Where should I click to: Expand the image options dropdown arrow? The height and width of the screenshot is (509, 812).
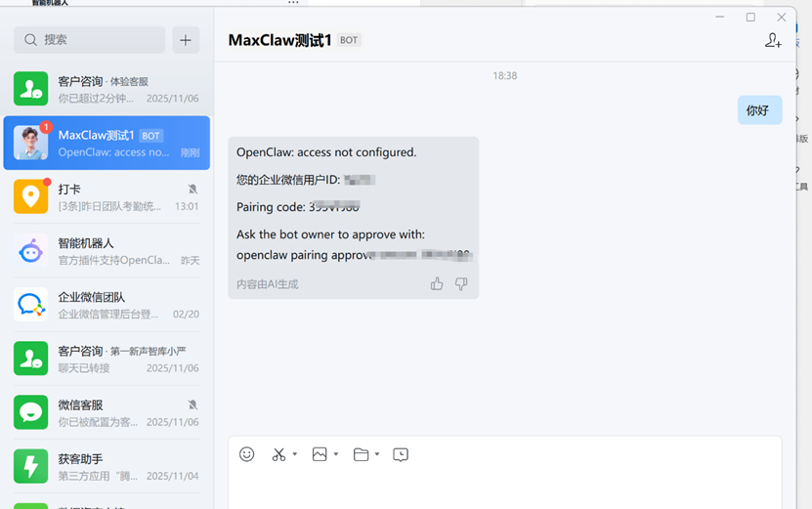point(335,454)
